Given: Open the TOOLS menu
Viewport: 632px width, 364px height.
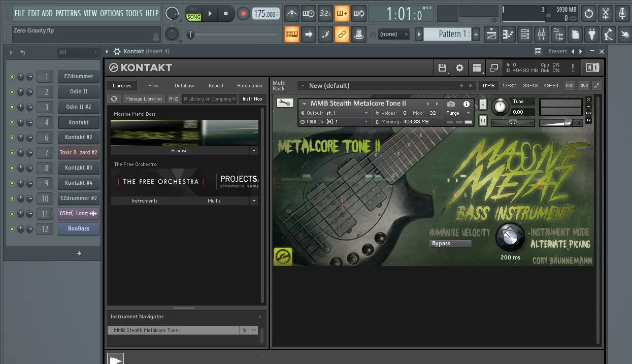Looking at the screenshot, I should coord(135,13).
